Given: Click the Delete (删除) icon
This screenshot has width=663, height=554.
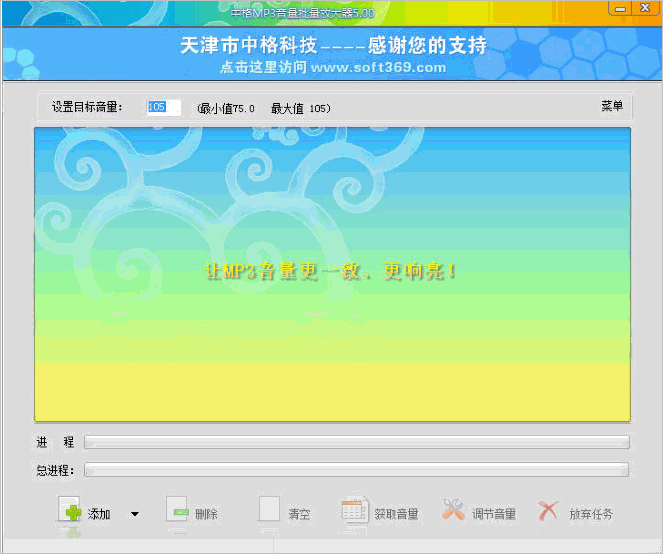Looking at the screenshot, I should (x=177, y=510).
